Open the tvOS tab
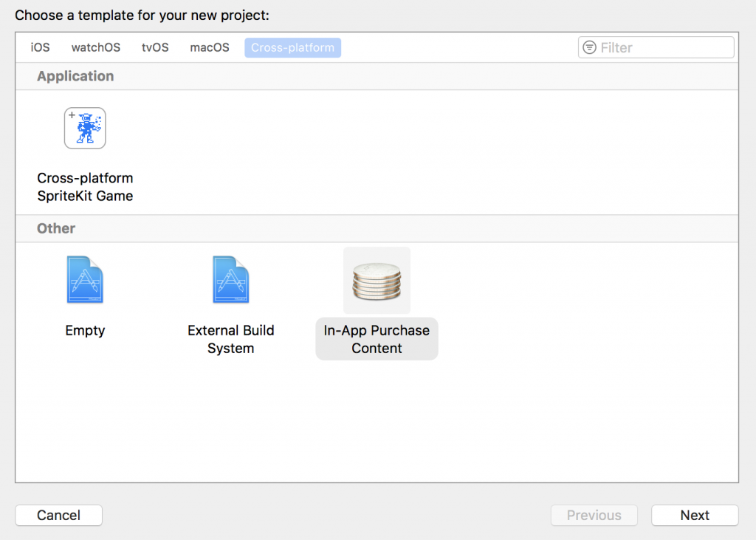This screenshot has width=756, height=540. coord(155,47)
